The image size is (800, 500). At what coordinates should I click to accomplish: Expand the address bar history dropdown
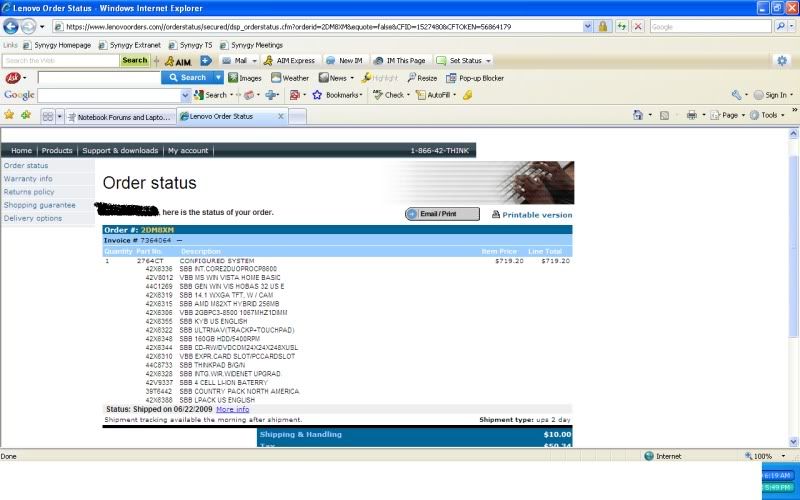[587, 27]
